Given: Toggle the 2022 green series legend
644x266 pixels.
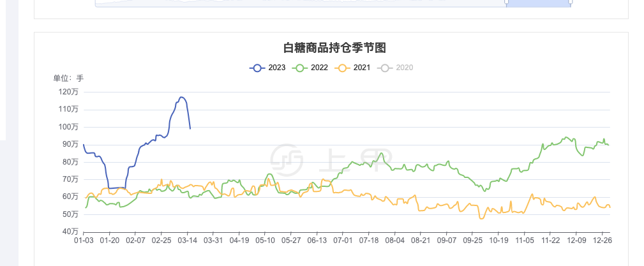Looking at the screenshot, I should (310, 68).
